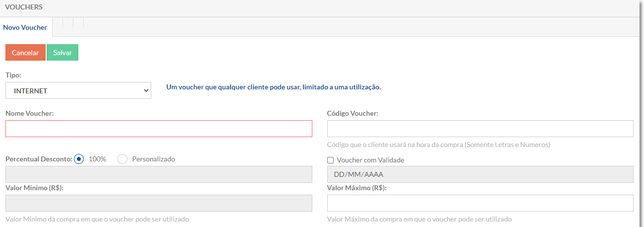Select the Personalizado radio button
Image resolution: width=644 pixels, height=227 pixels.
pyautogui.click(x=122, y=159)
